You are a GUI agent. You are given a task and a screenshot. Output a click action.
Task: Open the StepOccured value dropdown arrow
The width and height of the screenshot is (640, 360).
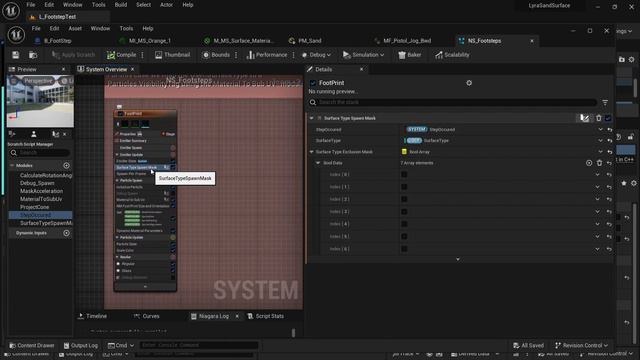[600, 129]
